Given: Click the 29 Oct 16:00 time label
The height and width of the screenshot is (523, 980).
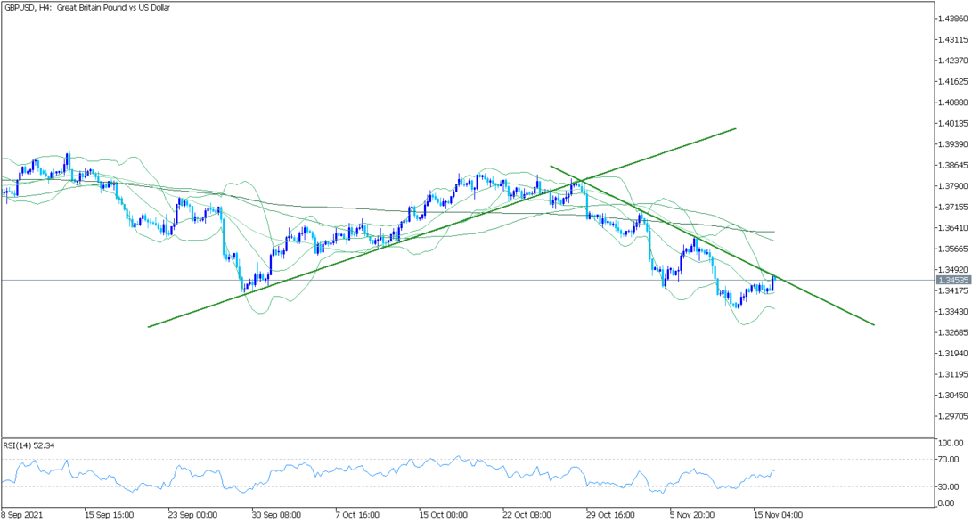Looking at the screenshot, I should [x=611, y=515].
